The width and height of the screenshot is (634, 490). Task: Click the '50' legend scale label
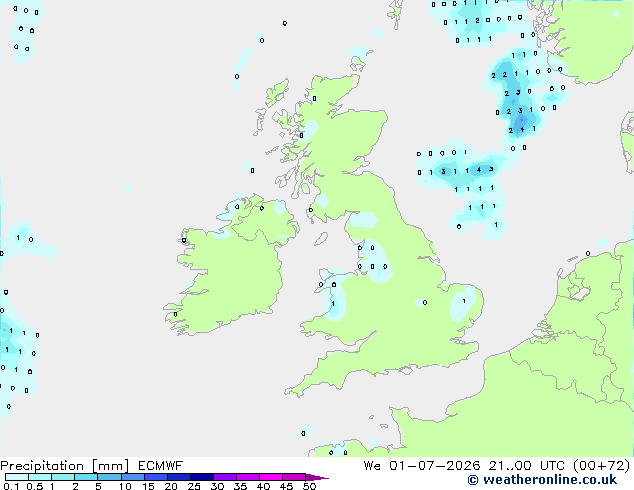309,486
